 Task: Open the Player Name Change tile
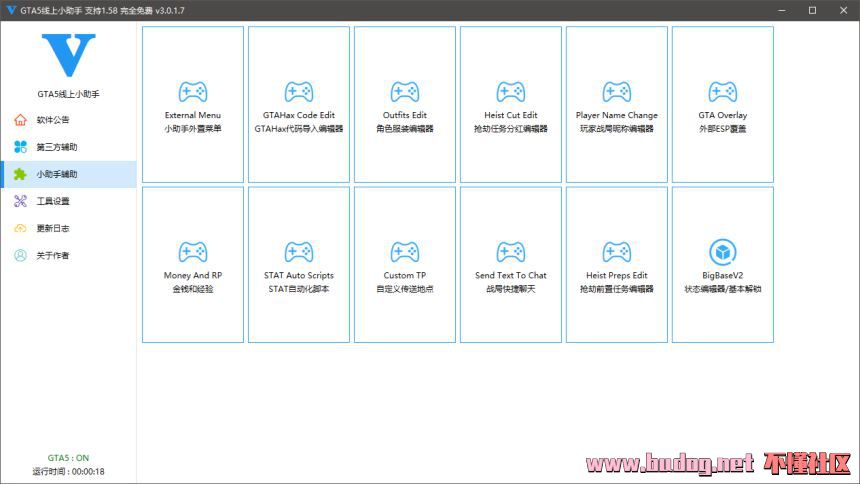tap(616, 104)
